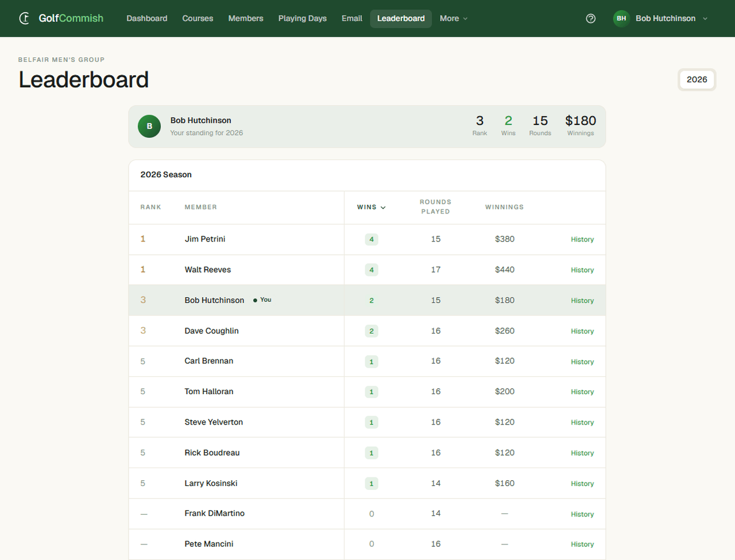
Task: Click the Rank column header
Action: point(150,207)
